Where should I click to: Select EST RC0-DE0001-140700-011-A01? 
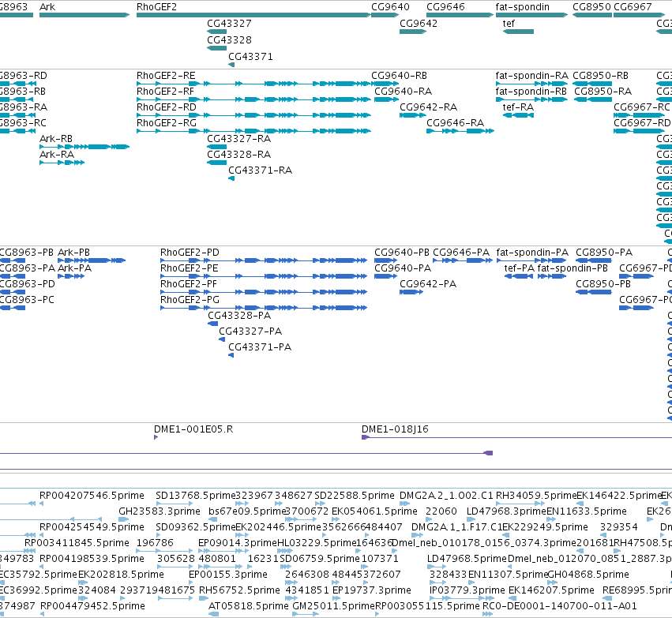point(488,614)
